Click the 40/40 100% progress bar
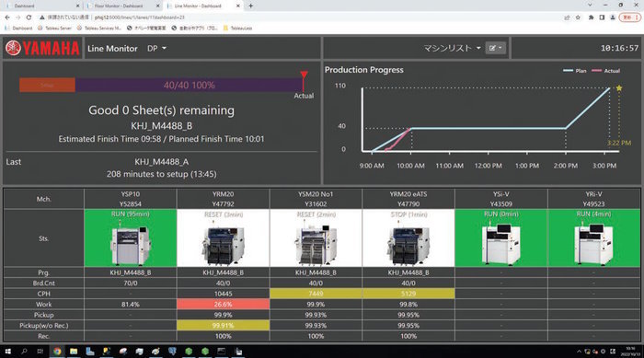 tap(189, 85)
